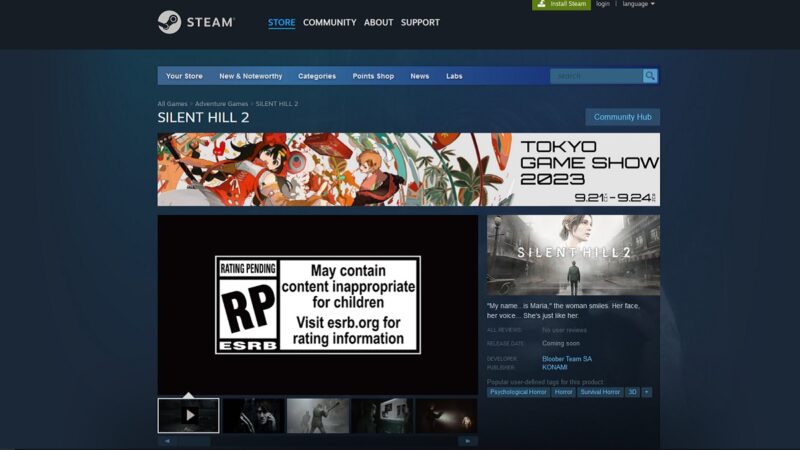
Task: Click the All Games breadcrumb
Action: tap(172, 104)
